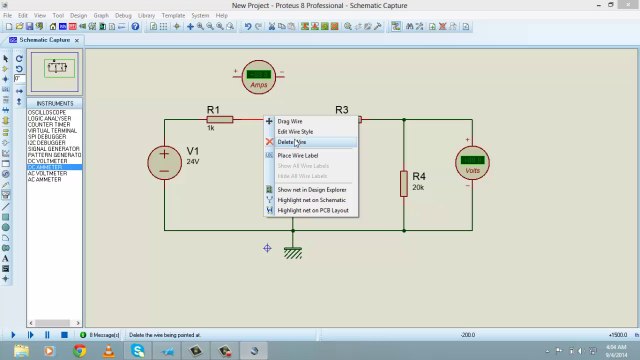Open the Template menu
This screenshot has height=360, width=640.
coord(173,16)
